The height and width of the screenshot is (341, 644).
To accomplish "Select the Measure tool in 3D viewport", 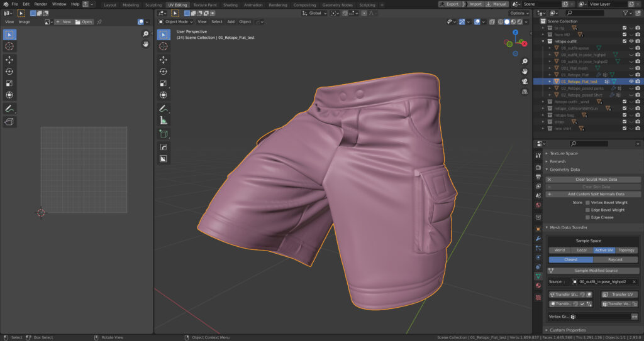I will point(163,120).
